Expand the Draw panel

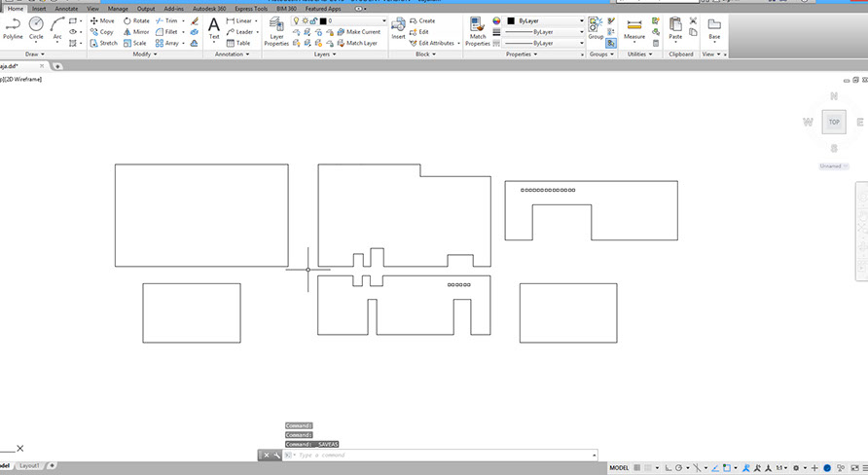[34, 55]
